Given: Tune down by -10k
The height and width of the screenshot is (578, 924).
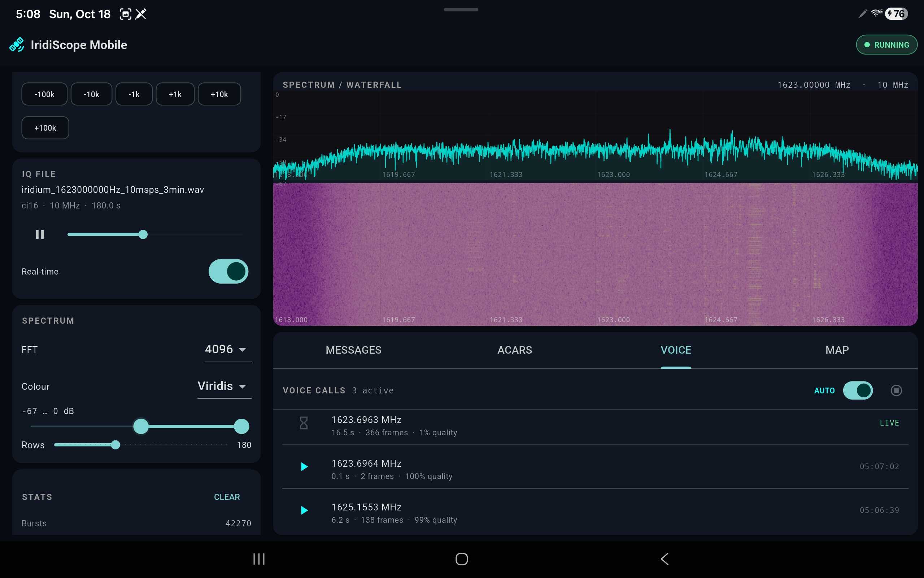Looking at the screenshot, I should [91, 94].
